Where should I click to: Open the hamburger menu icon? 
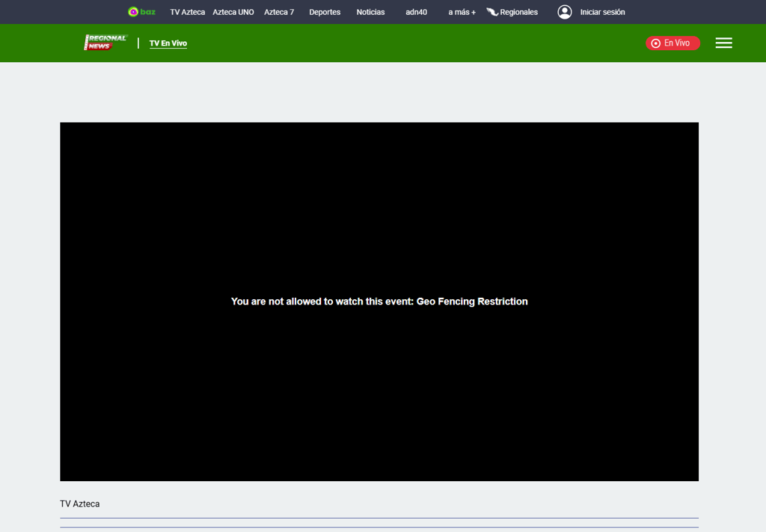[723, 43]
